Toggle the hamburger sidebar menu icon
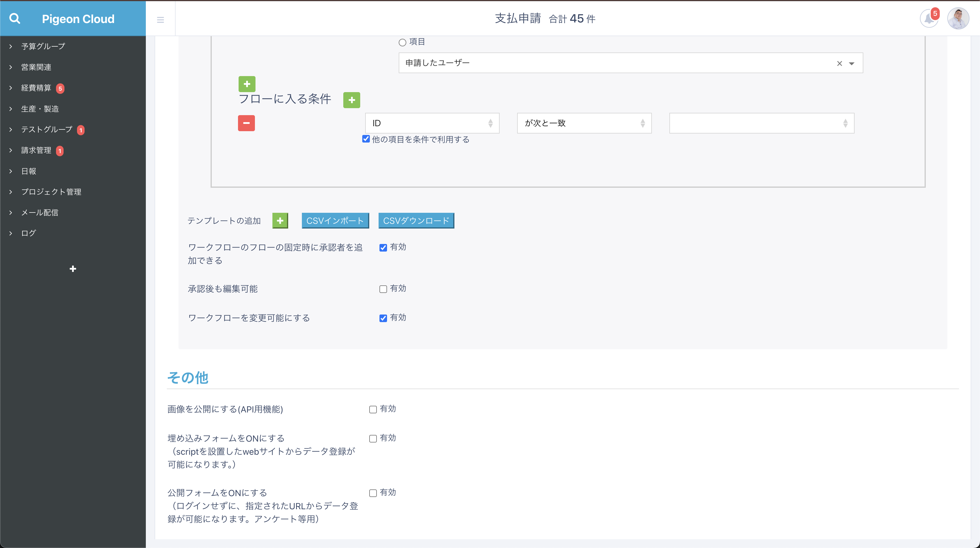The height and width of the screenshot is (548, 980). (x=160, y=20)
